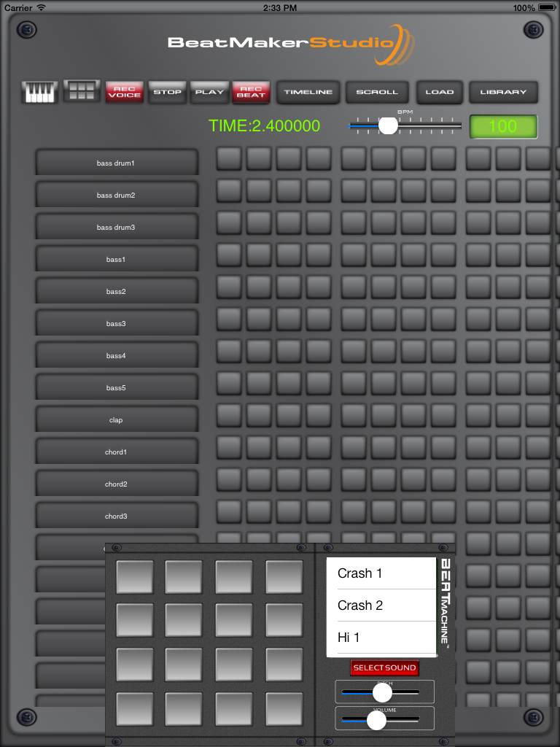Viewport: 560px width, 747px height.
Task: Select the bass drum2 track label
Action: pyautogui.click(x=116, y=195)
